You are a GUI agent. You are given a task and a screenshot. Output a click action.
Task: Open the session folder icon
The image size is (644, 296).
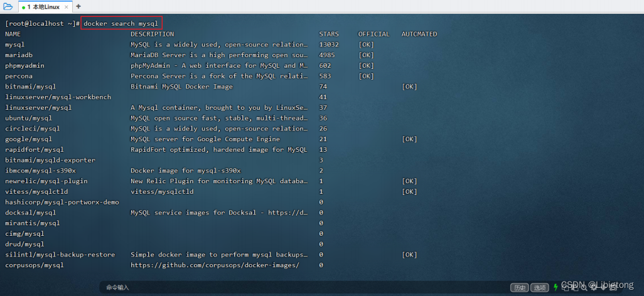point(8,6)
